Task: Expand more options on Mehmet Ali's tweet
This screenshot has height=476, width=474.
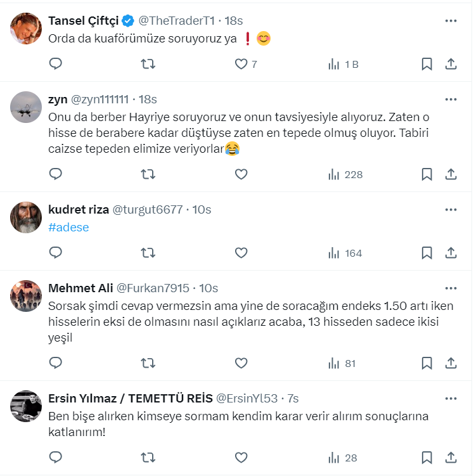Action: tap(451, 288)
